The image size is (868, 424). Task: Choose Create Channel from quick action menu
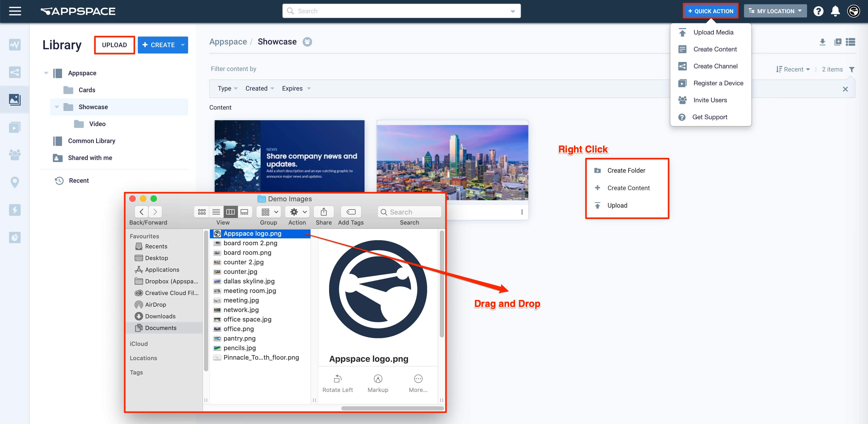[x=715, y=66]
